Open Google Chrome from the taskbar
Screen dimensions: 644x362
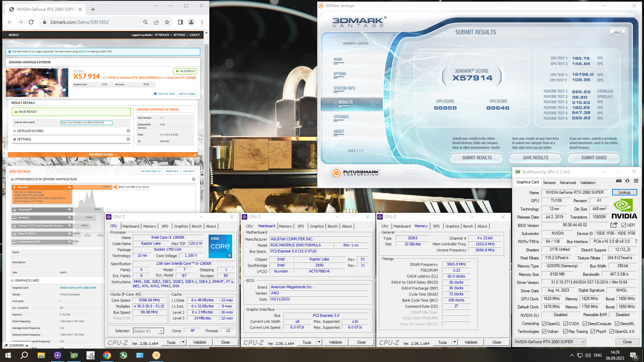[107, 355]
